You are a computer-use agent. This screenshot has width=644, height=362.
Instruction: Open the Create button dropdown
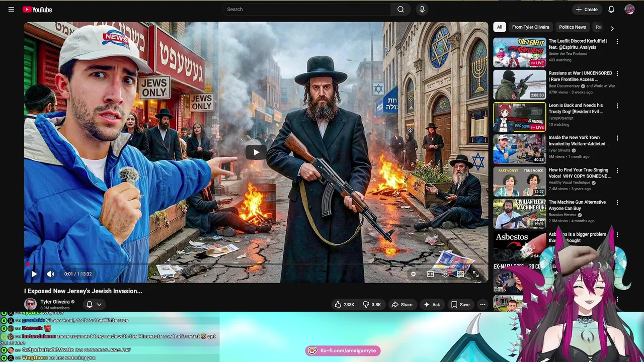coord(587,9)
